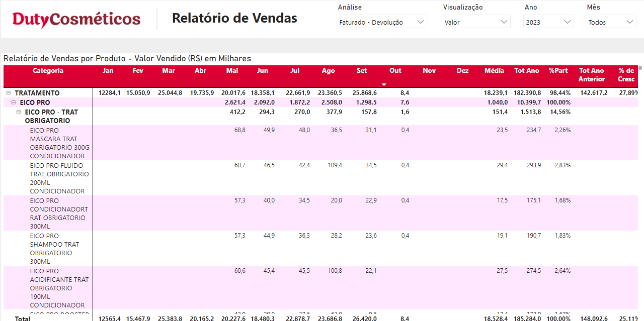Image resolution: width=644 pixels, height=321 pixels.
Task: Click SHAMPOO row Tot Ano value 190,7
Action: coord(533,236)
